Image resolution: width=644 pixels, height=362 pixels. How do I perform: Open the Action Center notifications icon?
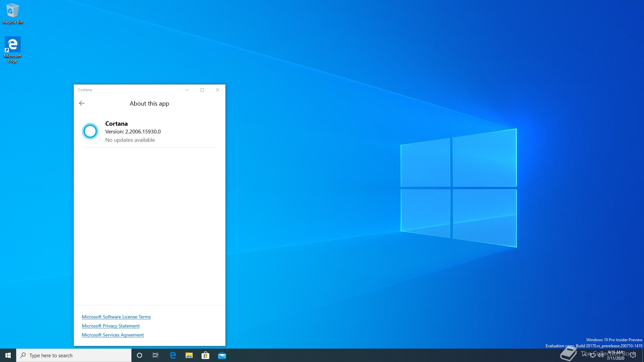[x=633, y=355]
